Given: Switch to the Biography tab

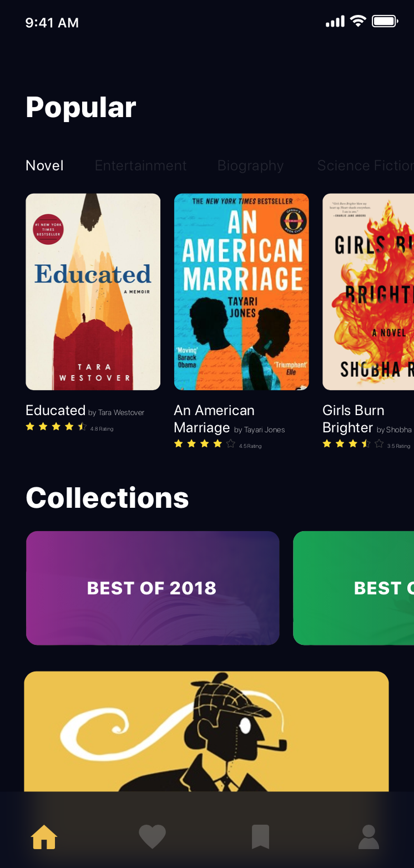Looking at the screenshot, I should tap(250, 165).
